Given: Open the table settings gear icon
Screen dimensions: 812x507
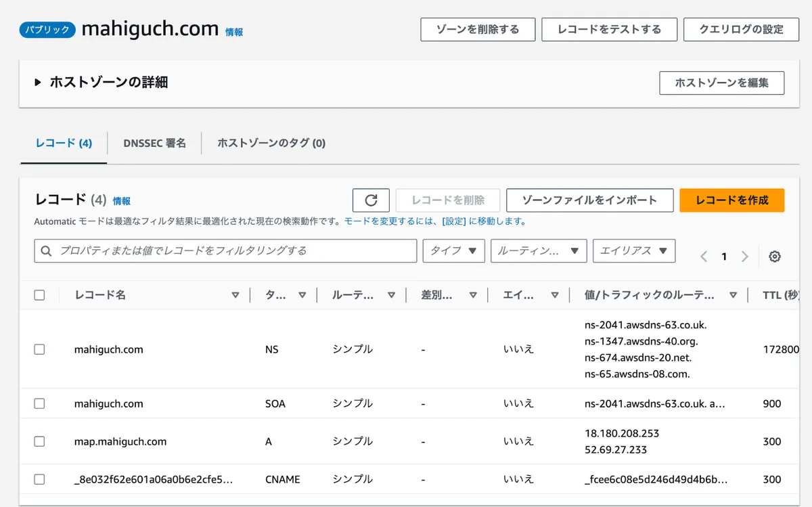Looking at the screenshot, I should point(775,257).
